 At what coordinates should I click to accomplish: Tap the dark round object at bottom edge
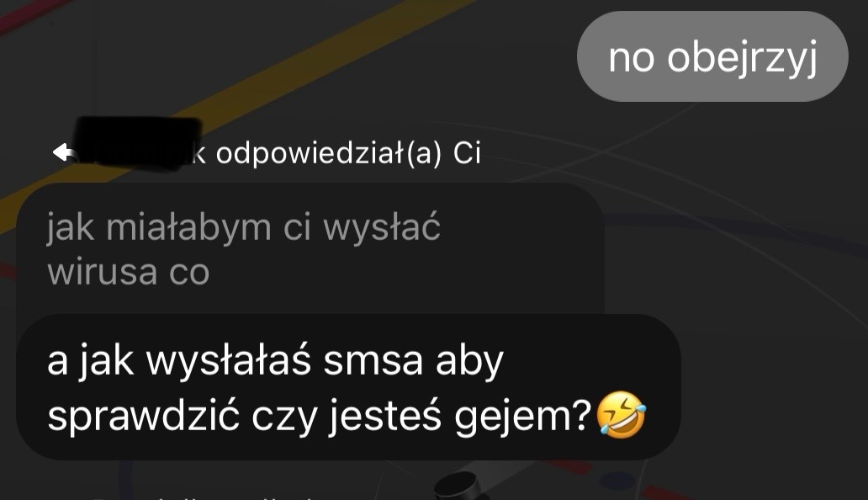pos(459,487)
